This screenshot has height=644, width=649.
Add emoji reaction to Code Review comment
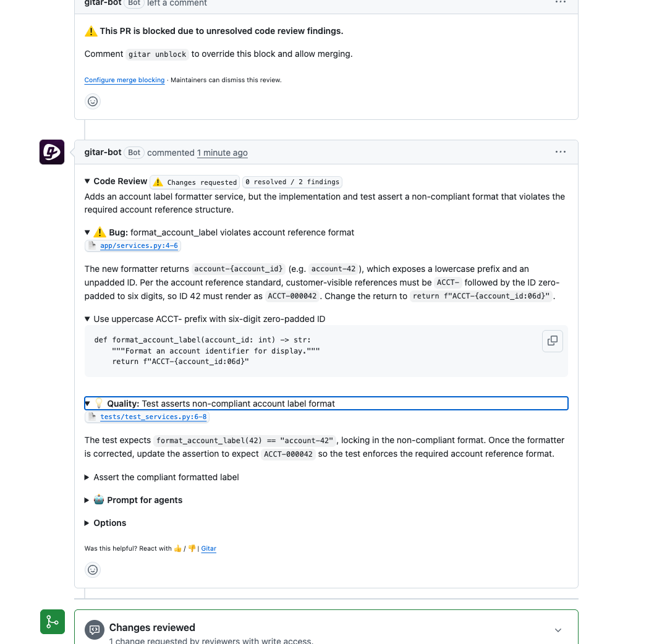(93, 570)
